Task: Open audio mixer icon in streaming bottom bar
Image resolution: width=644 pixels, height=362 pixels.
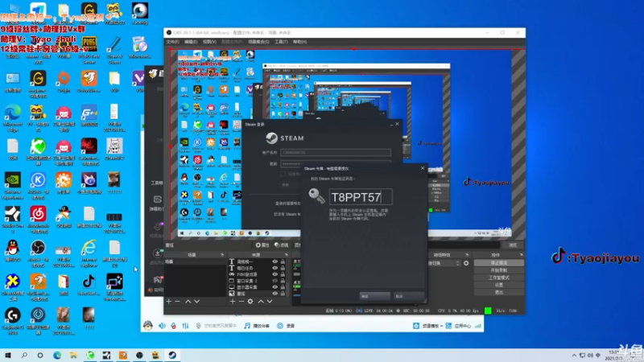Action: pos(186,326)
